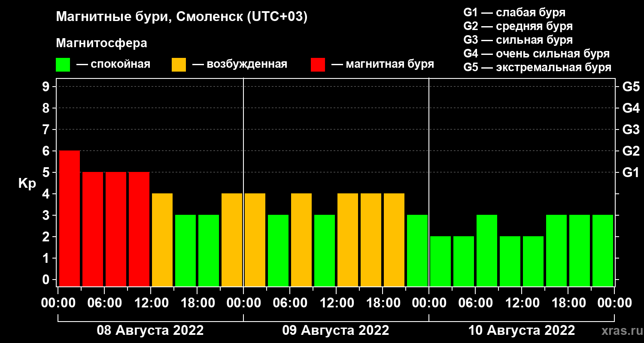
Task: Select the red bar ending at 06:00, 08 Августа
Action: 93,229
